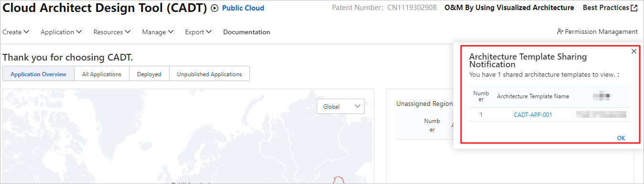Expand the Resources menu
This screenshot has width=644, height=184.
coord(112,32)
